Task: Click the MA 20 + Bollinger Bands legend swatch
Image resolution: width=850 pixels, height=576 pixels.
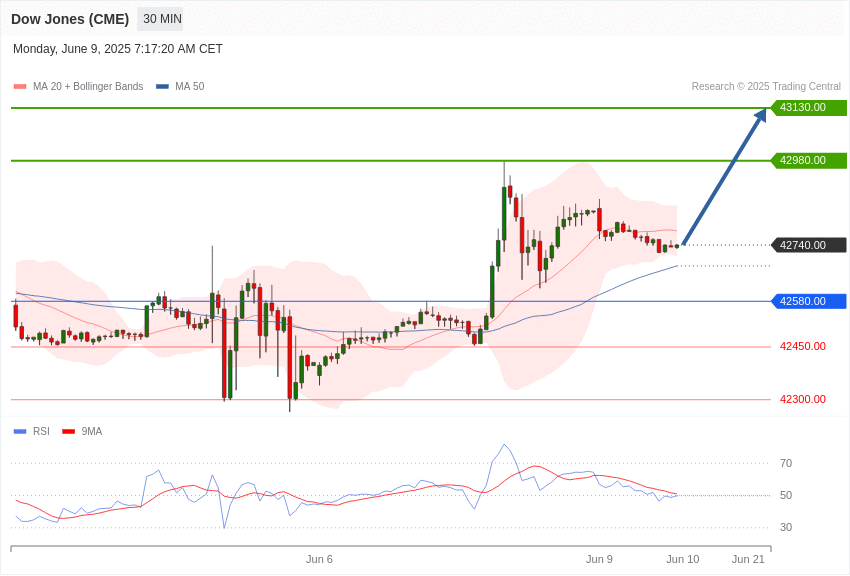Action: (x=20, y=86)
